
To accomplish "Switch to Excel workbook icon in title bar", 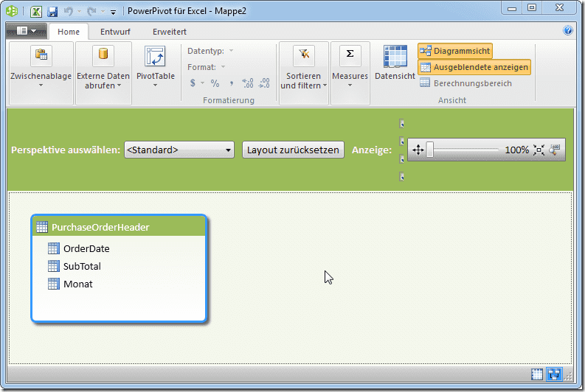I will coord(36,11).
